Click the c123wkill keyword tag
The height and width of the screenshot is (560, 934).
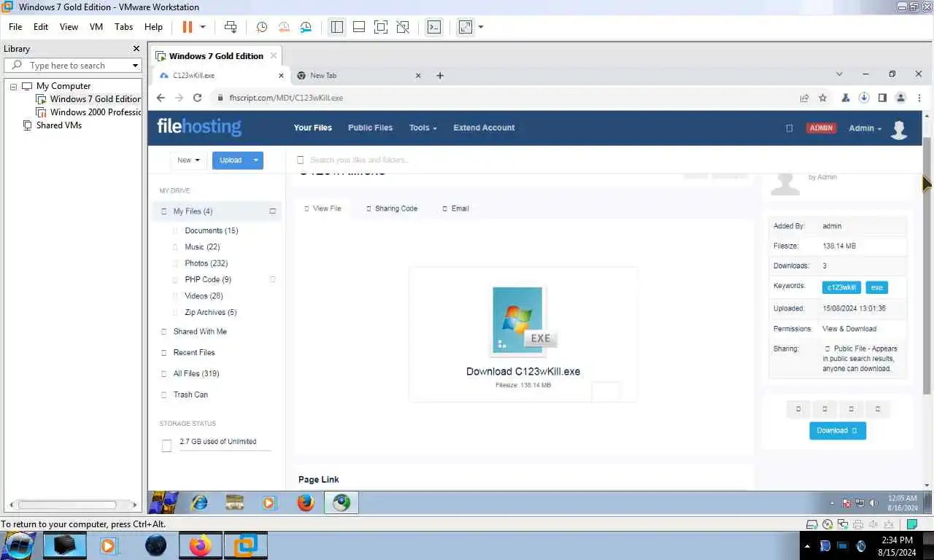841,287
